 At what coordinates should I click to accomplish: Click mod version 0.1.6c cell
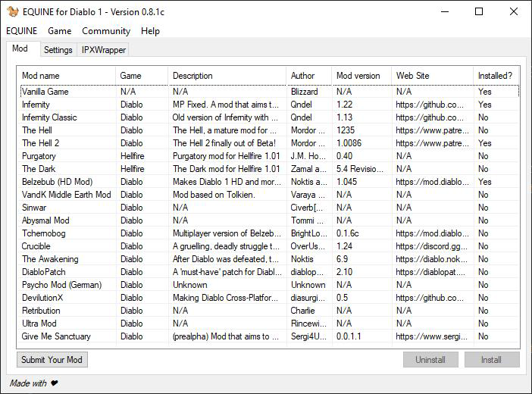point(347,233)
